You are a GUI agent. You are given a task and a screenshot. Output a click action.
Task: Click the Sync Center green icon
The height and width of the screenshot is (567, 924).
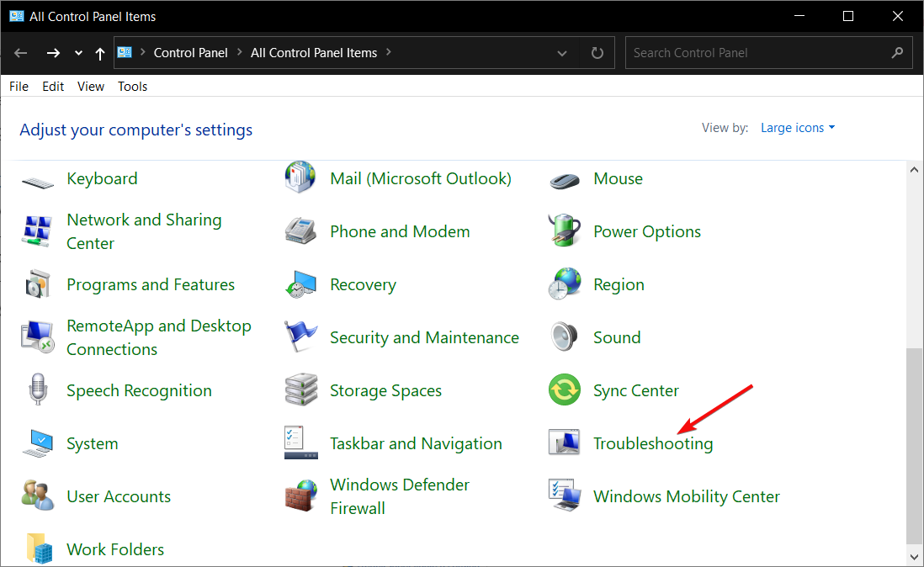[565, 389]
